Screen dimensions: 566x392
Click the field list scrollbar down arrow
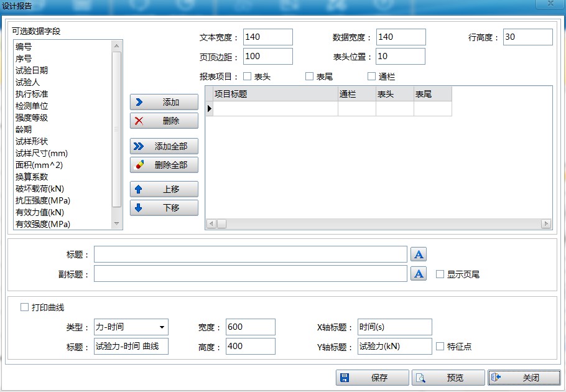[116, 222]
